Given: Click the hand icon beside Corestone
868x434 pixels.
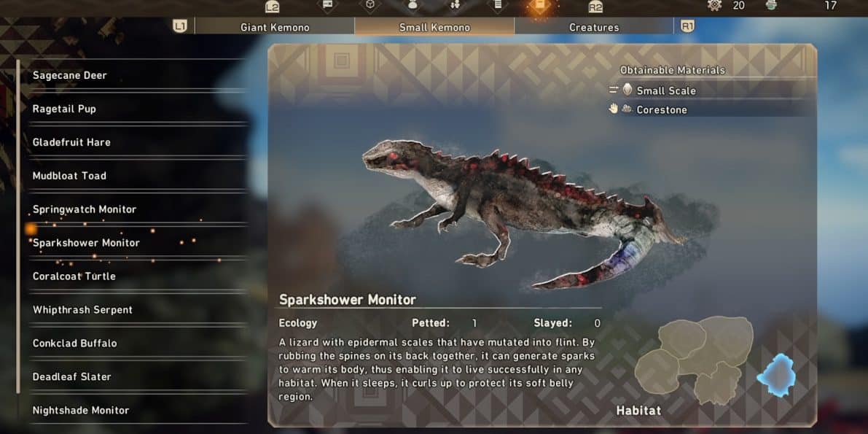Looking at the screenshot, I should (x=613, y=109).
